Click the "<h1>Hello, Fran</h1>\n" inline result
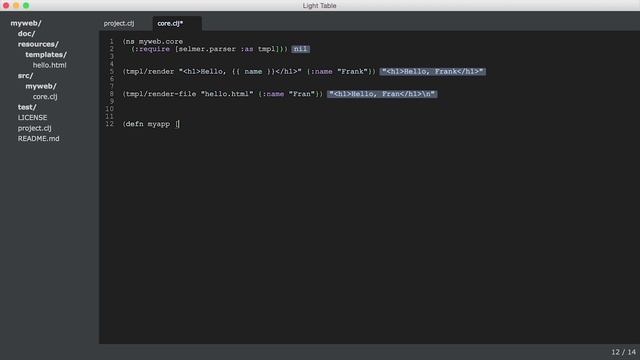This screenshot has width=640, height=360. pyautogui.click(x=382, y=94)
